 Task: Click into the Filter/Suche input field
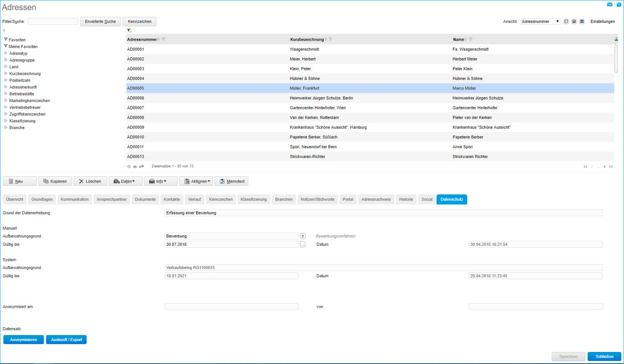(53, 21)
